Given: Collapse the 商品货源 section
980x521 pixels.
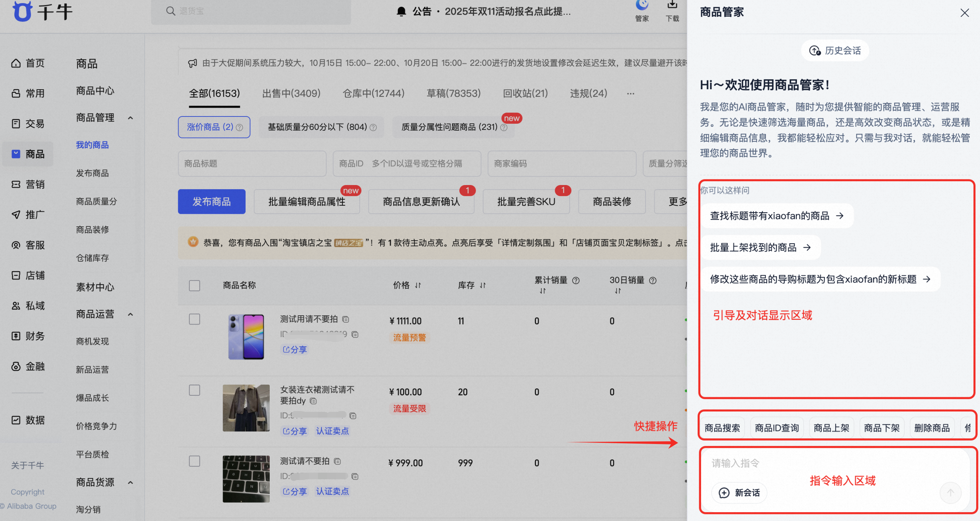Looking at the screenshot, I should 130,482.
